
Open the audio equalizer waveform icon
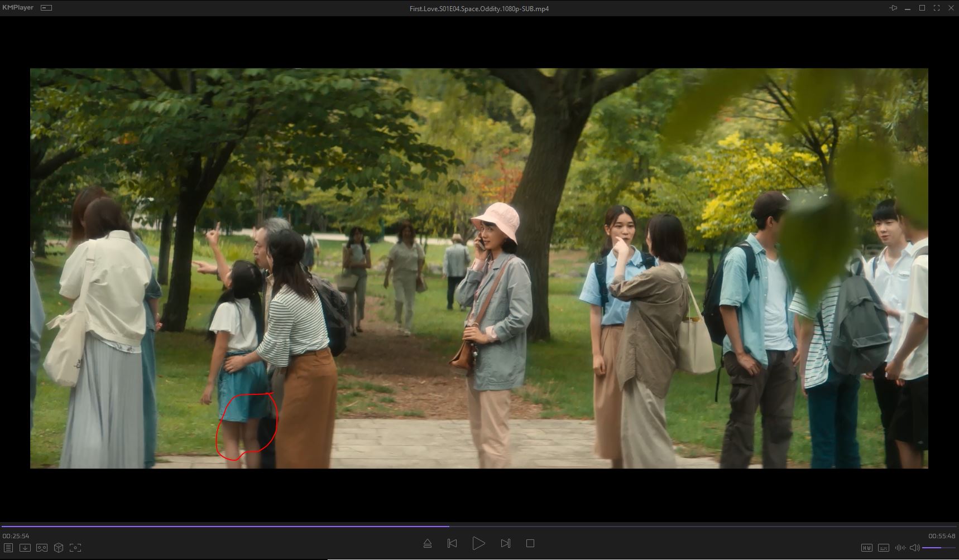click(x=900, y=548)
